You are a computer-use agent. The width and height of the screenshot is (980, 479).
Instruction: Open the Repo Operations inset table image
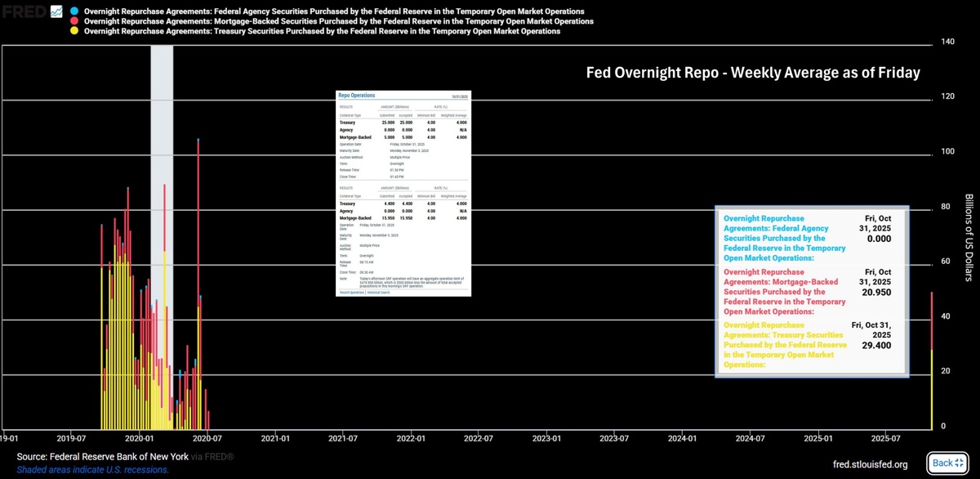point(403,194)
